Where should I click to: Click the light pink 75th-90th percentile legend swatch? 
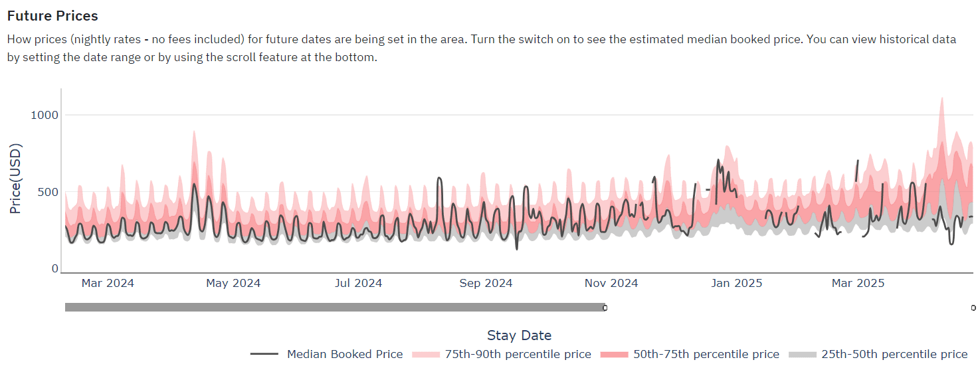click(x=426, y=354)
